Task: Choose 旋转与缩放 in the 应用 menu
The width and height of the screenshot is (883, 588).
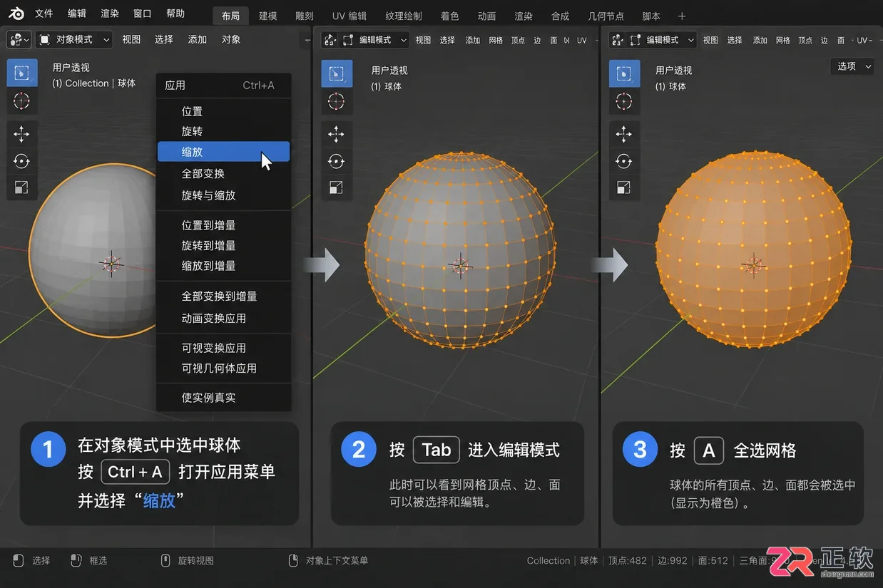Action: (223, 195)
